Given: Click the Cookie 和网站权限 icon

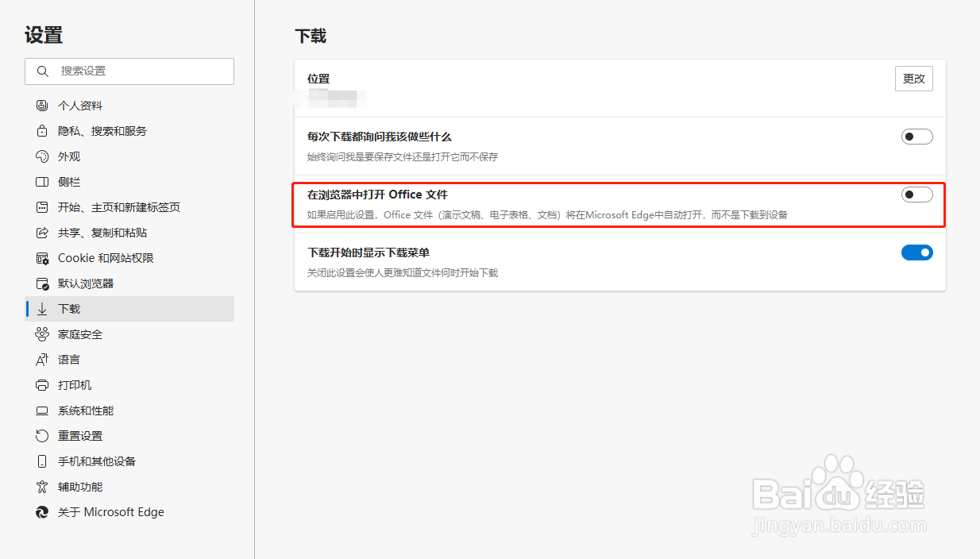Looking at the screenshot, I should coord(42,258).
